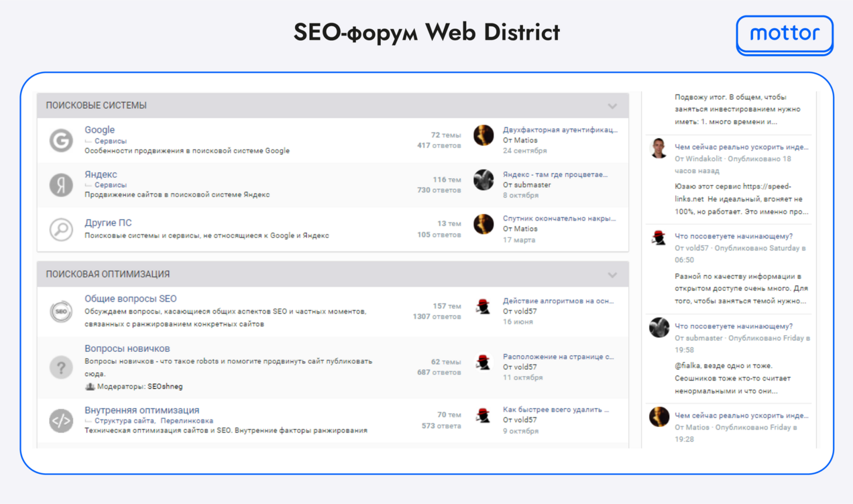Viewport: 853px width, 504px height.
Task: Open Общие вопросы SEO forum
Action: (131, 299)
